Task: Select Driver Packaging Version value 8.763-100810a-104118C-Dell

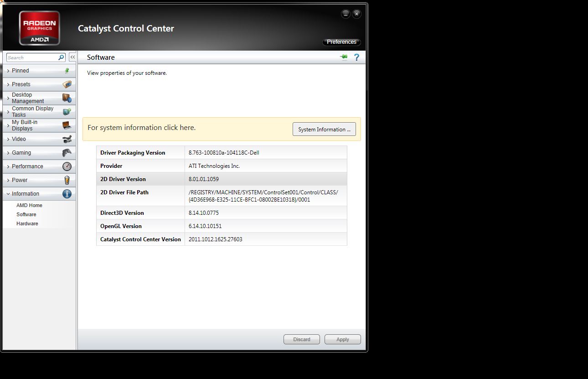Action: [x=224, y=153]
